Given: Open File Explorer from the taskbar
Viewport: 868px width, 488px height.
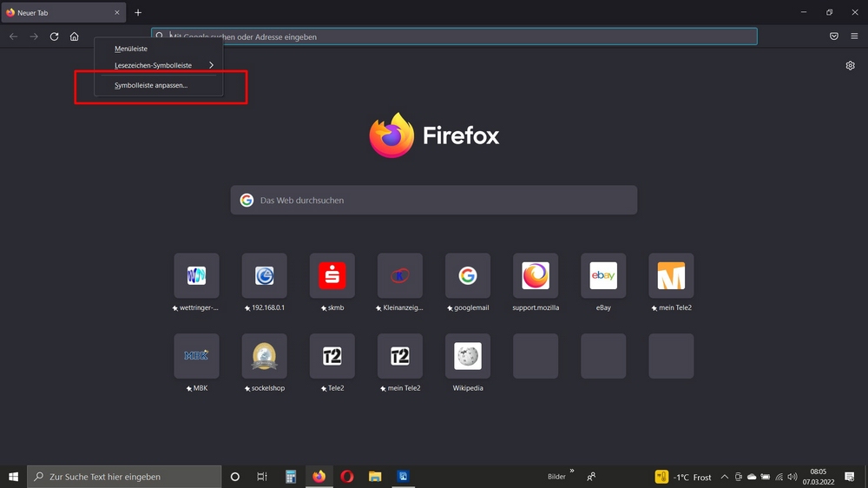Looking at the screenshot, I should click(x=375, y=477).
